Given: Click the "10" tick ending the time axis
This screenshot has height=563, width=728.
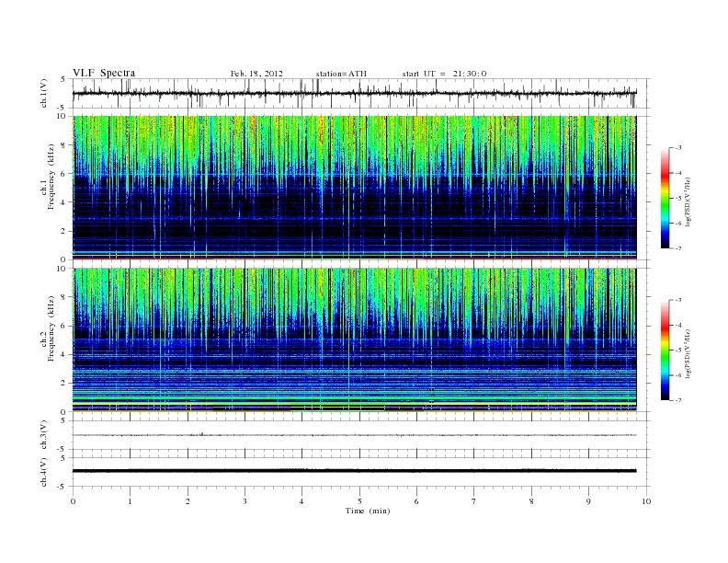Looking at the screenshot, I should click(646, 501).
